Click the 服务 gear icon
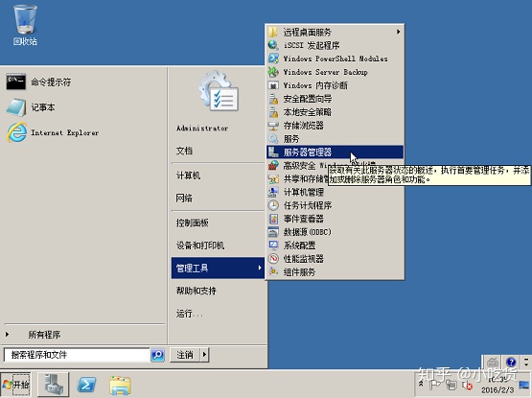 coord(273,139)
